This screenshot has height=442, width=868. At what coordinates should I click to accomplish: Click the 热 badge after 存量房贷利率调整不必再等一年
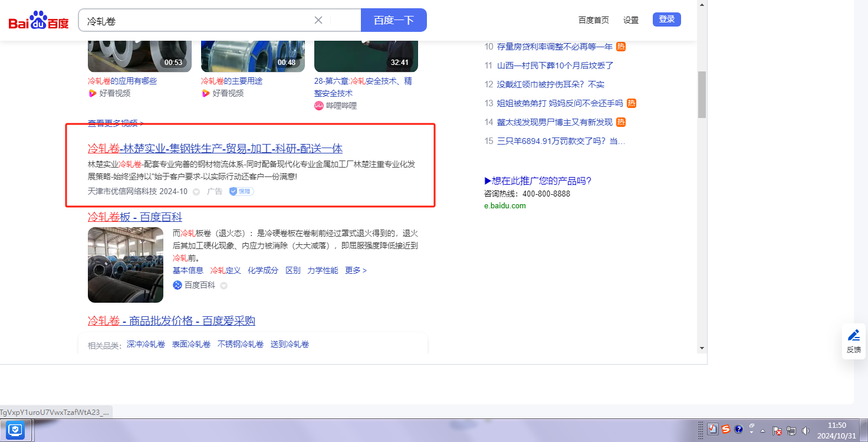(621, 47)
